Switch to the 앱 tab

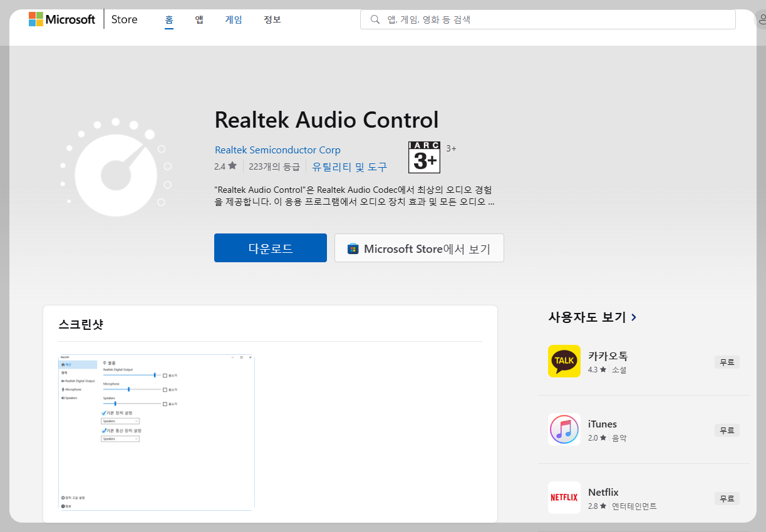pyautogui.click(x=199, y=19)
